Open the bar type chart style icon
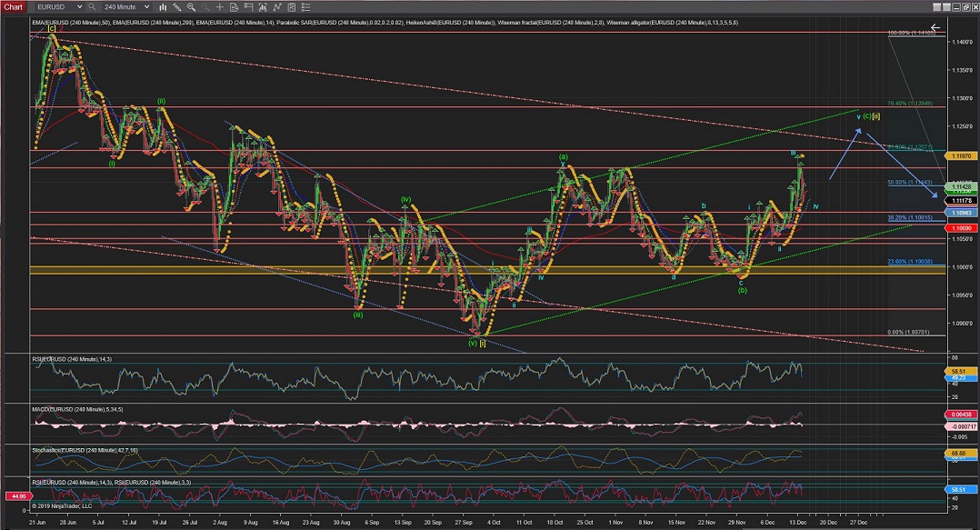Image resolution: width=980 pixels, height=530 pixels. point(163,7)
